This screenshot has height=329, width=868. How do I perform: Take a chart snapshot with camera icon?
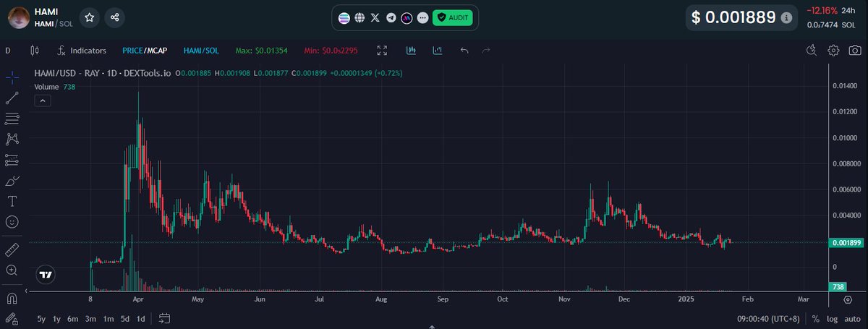[x=855, y=51]
